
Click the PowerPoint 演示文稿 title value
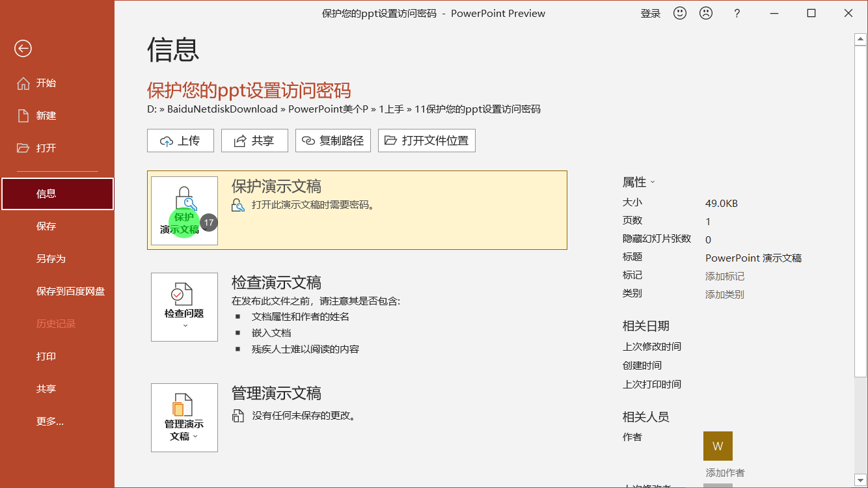753,258
